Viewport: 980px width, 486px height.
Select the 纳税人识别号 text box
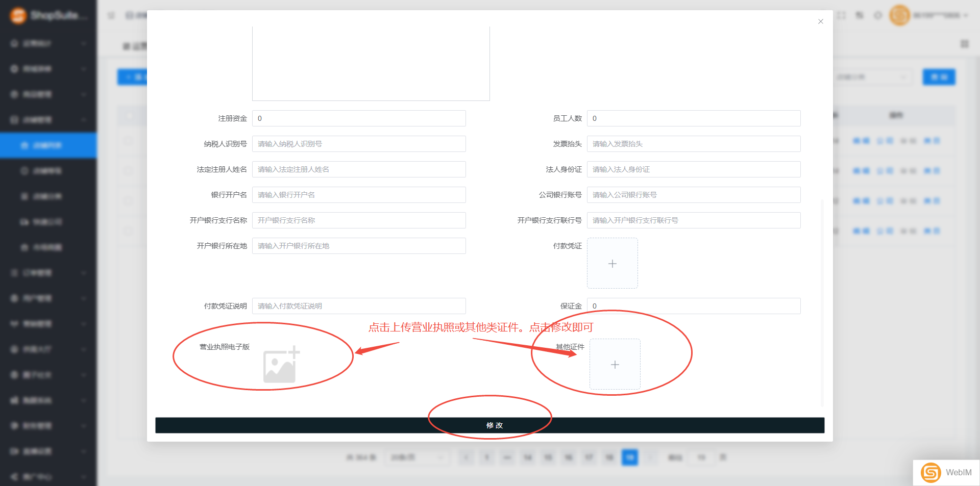(359, 144)
